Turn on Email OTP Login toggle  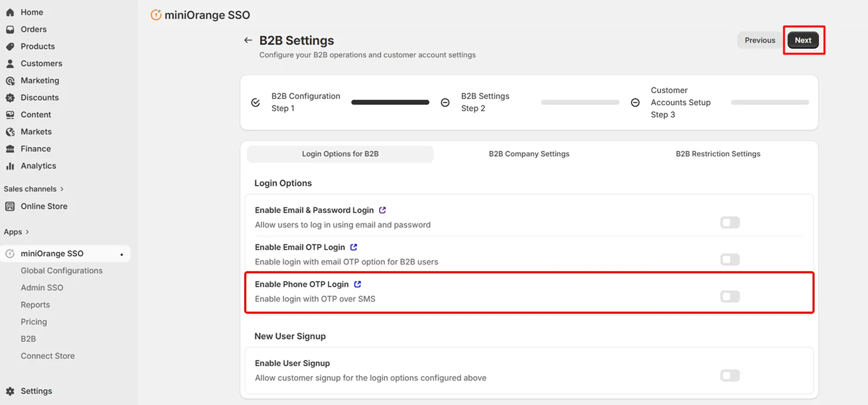730,259
